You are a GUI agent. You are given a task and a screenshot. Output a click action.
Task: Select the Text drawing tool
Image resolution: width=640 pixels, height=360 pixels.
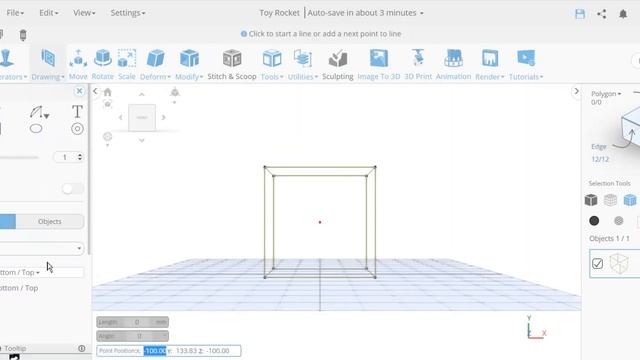(x=77, y=111)
